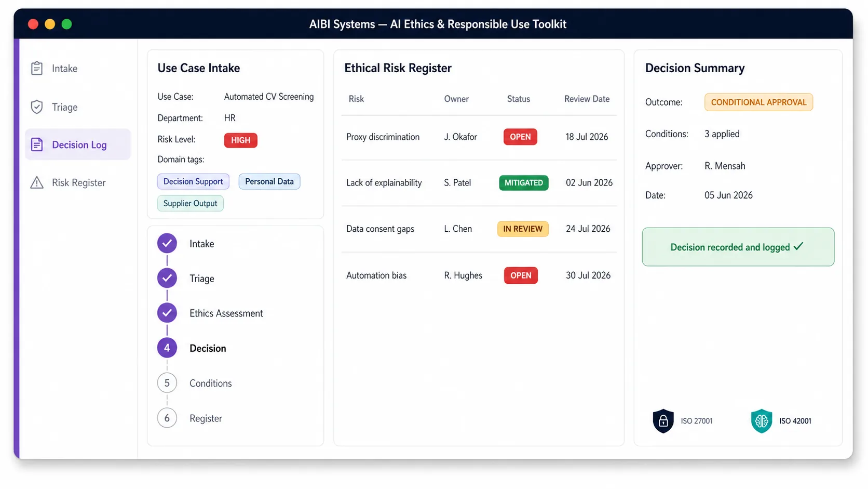The image size is (868, 489).
Task: Click MITIGATED status for Lack of explainability
Action: pos(524,182)
